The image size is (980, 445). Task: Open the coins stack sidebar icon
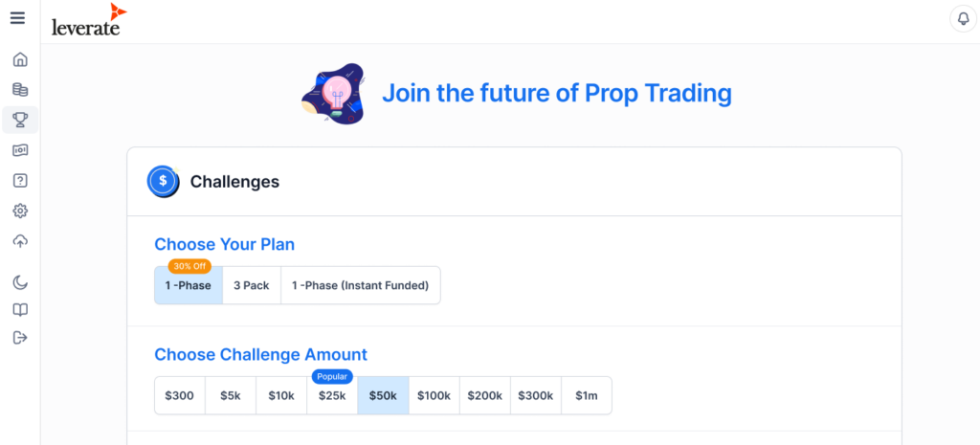(x=20, y=90)
